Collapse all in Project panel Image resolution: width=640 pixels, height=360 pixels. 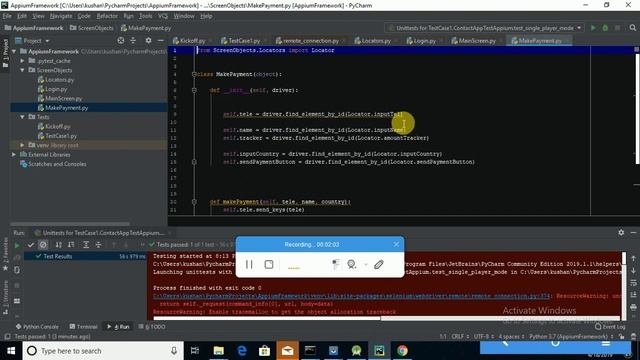[x=133, y=40]
